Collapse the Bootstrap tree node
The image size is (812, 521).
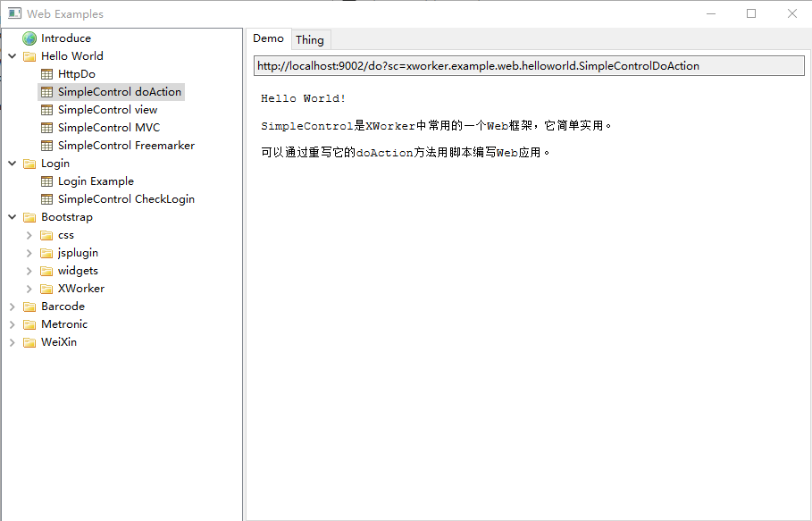[13, 217]
